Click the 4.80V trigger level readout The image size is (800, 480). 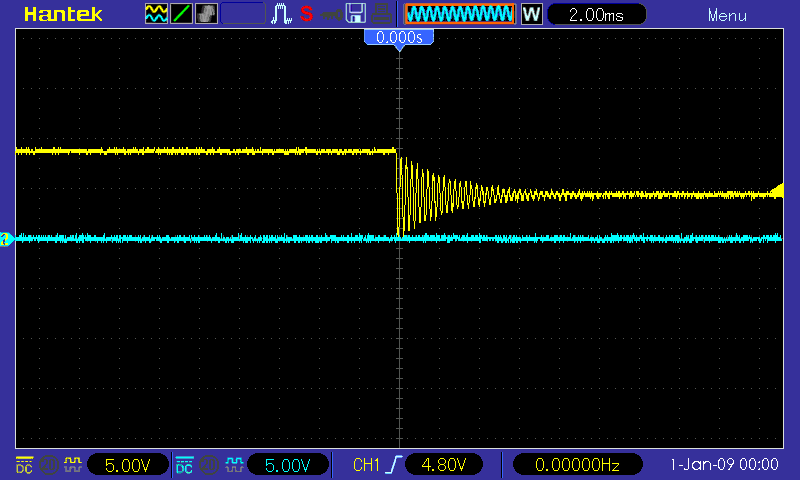pos(443,465)
